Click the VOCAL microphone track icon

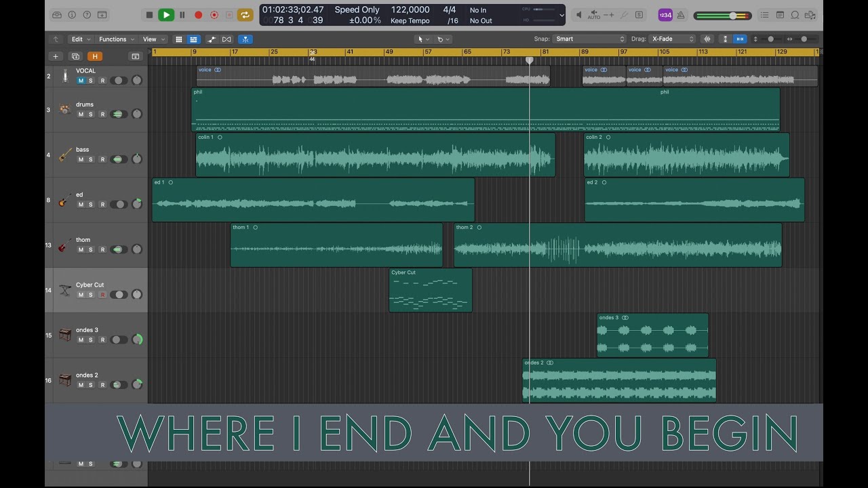65,76
